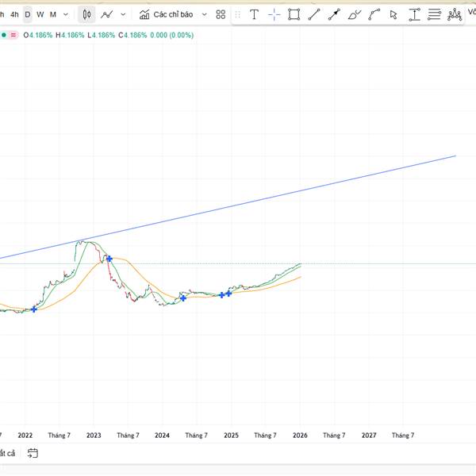The height and width of the screenshot is (476, 476).
Task: Open the layout templates dropdown arrow
Action: tap(237, 14)
